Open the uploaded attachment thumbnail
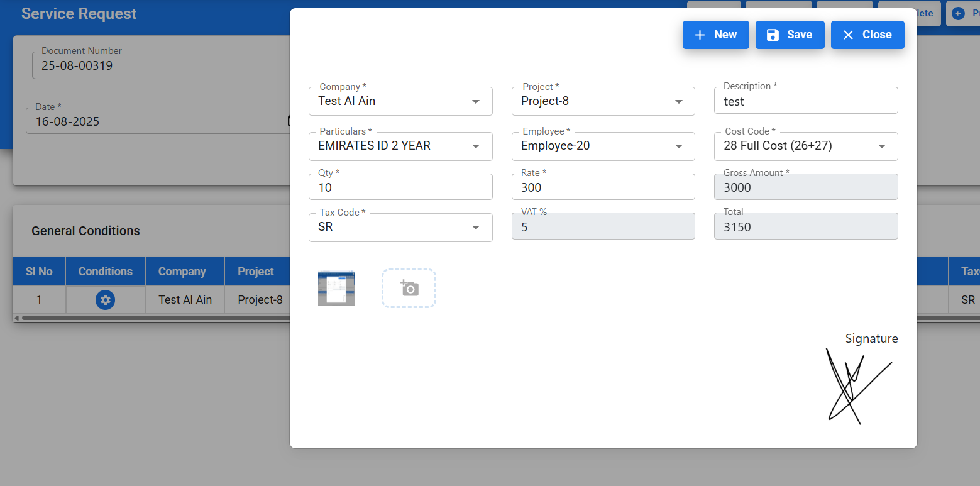This screenshot has height=486, width=980. click(x=336, y=289)
